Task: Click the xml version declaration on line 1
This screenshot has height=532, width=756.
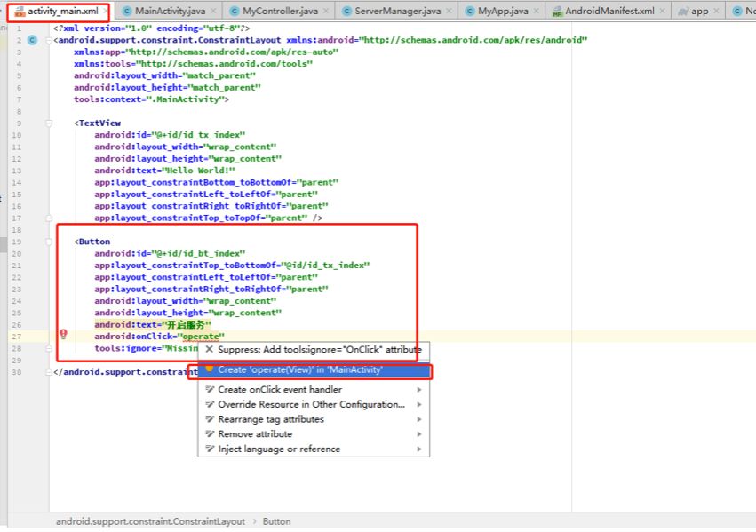Action: tap(151, 28)
